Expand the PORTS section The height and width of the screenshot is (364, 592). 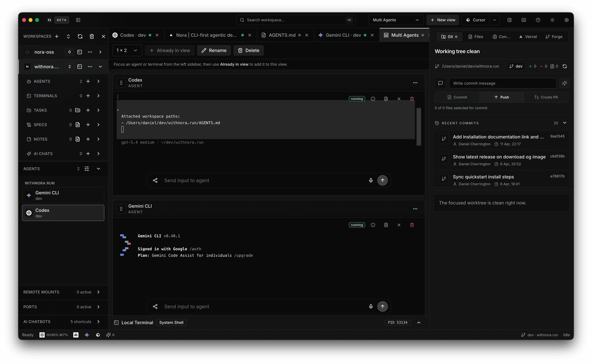point(98,307)
